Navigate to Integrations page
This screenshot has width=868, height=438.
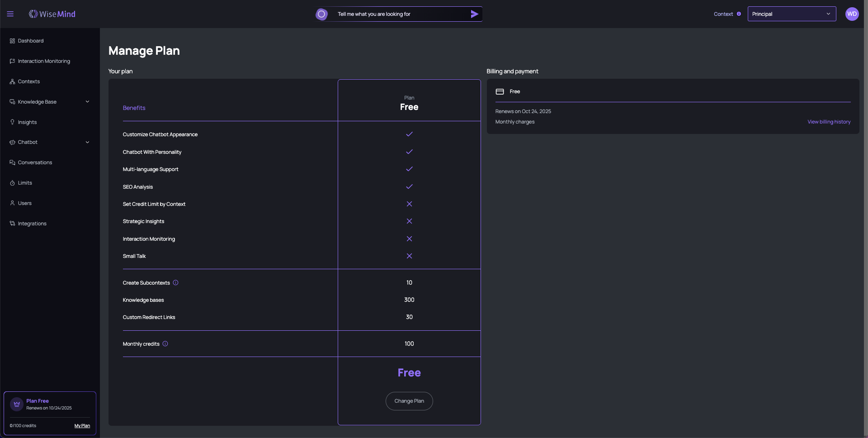pos(32,224)
